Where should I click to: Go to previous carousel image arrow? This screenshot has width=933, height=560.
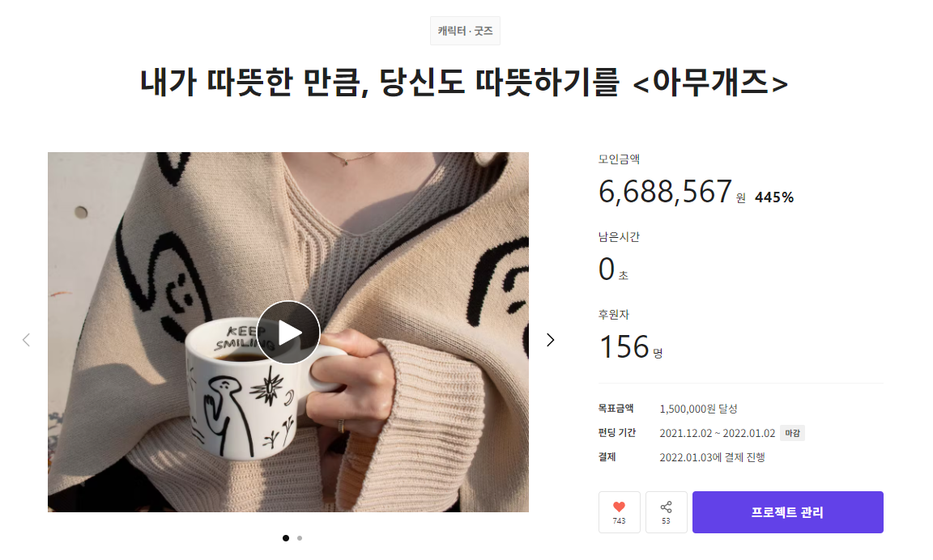26,340
